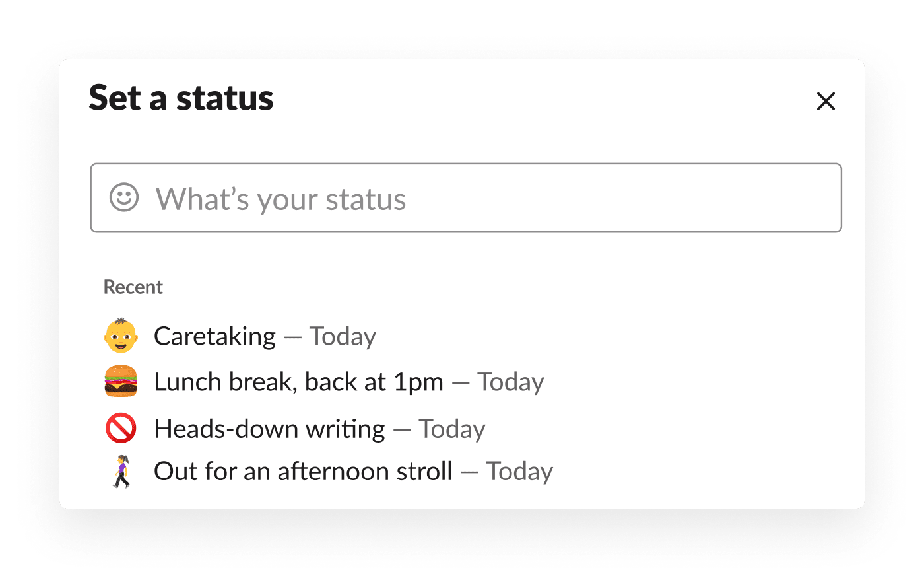Click Today after Heads-down writing
The image size is (924, 568).
[451, 429]
